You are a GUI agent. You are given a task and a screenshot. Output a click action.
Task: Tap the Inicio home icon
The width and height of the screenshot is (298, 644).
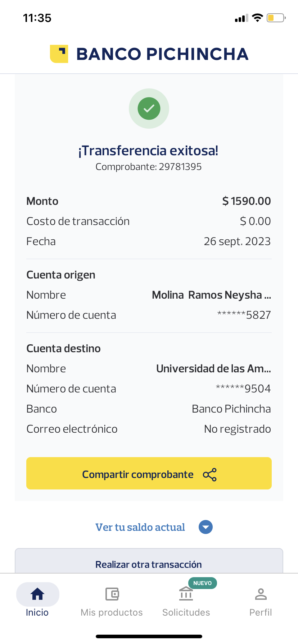[37, 594]
